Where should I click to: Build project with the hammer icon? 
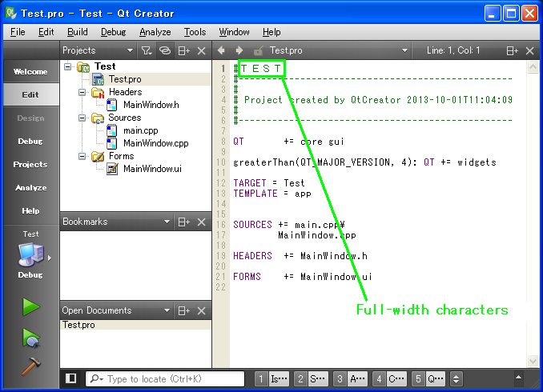tap(30, 366)
